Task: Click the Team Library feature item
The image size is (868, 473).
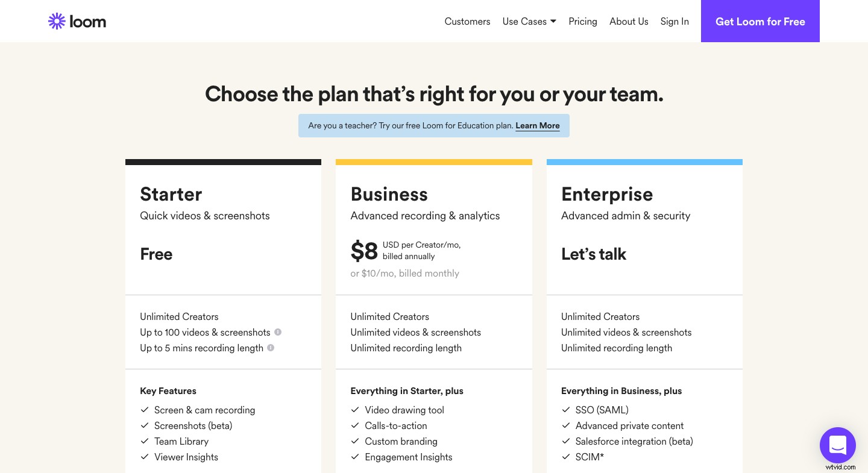Action: pyautogui.click(x=181, y=441)
